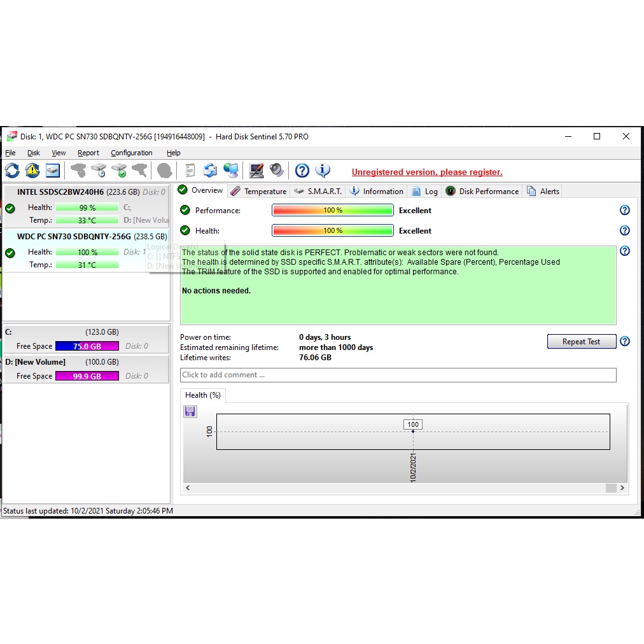644x644 pixels.
Task: Click the Unregistered version register link
Action: tap(427, 172)
